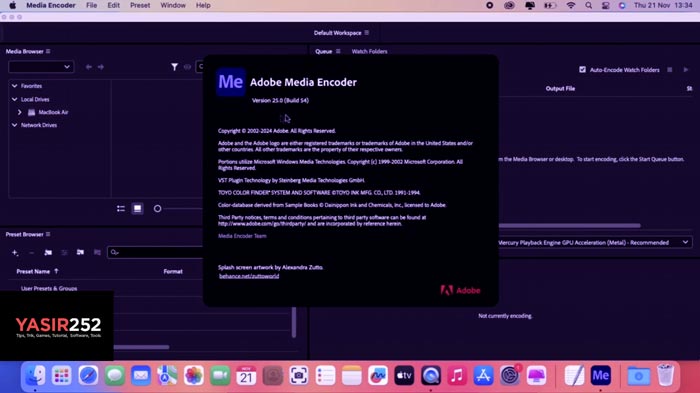700x393 pixels.
Task: Open Calendar from the dock
Action: tap(246, 376)
